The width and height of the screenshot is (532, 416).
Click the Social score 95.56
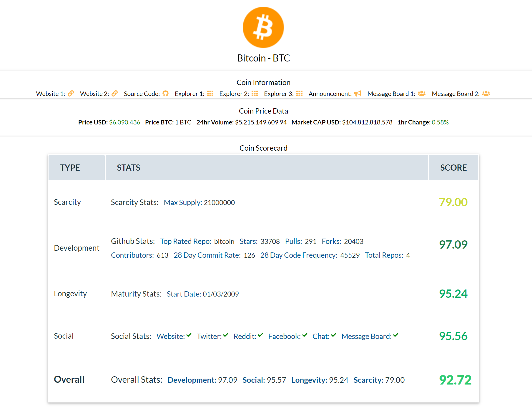coord(453,336)
